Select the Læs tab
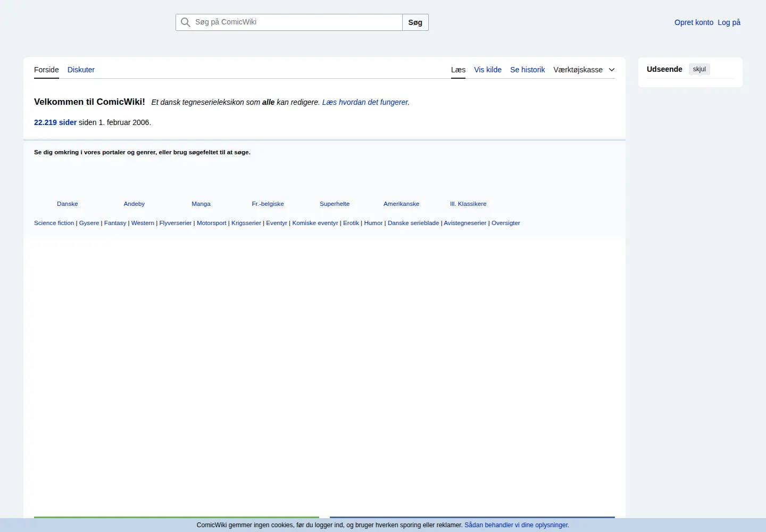This screenshot has width=766, height=532. 458,70
